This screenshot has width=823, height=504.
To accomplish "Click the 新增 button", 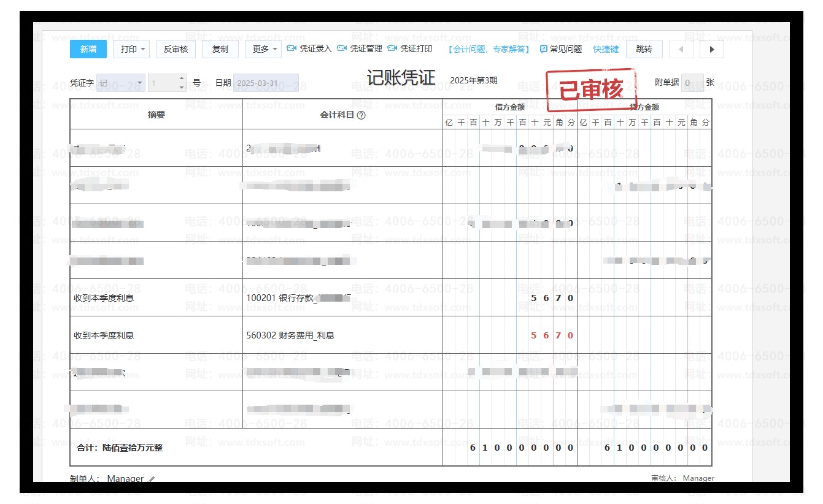I will coord(88,49).
